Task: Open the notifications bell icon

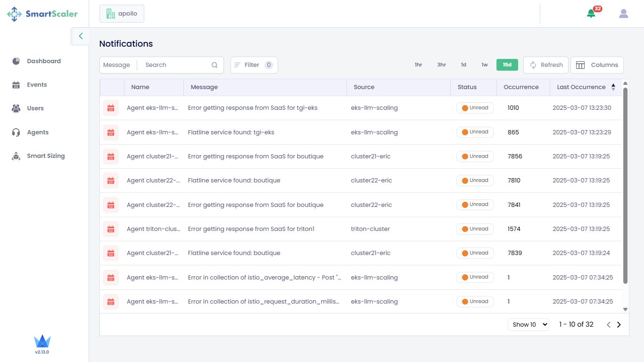Action: (x=591, y=13)
